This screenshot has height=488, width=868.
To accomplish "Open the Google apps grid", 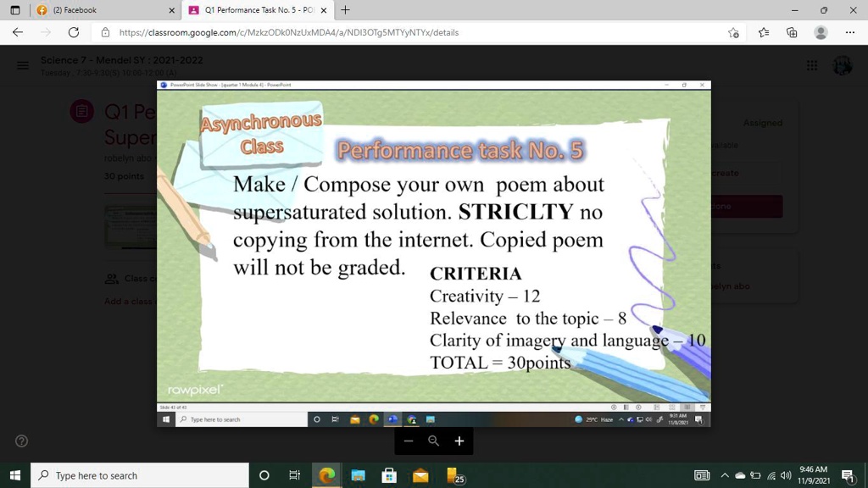I will 812,66.
